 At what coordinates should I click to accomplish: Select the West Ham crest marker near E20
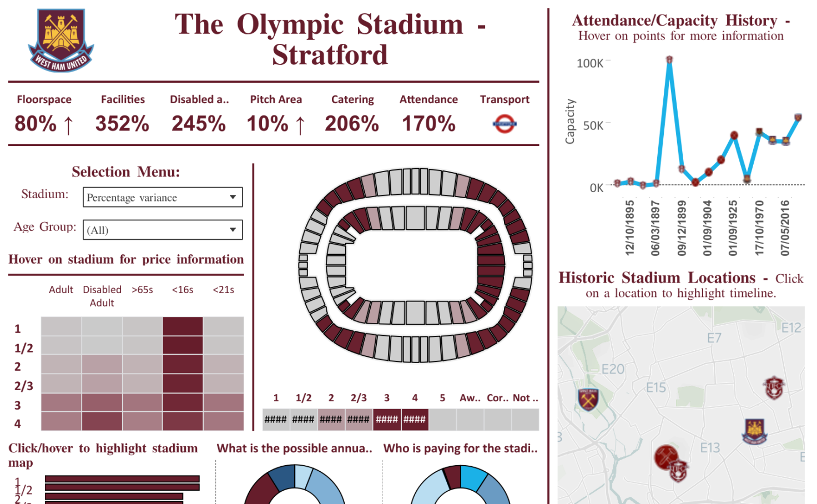pos(588,399)
